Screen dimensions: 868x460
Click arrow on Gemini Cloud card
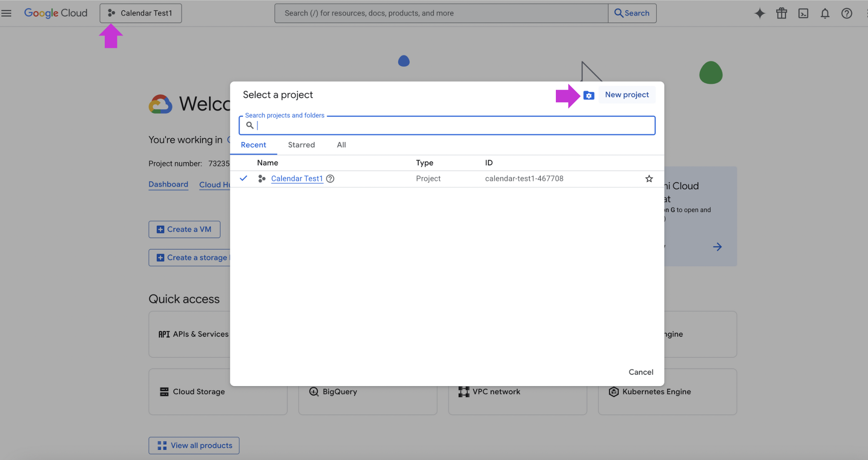coord(717,247)
